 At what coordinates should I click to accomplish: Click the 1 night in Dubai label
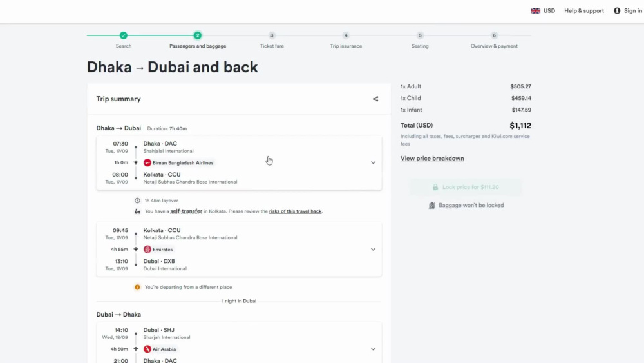239,301
